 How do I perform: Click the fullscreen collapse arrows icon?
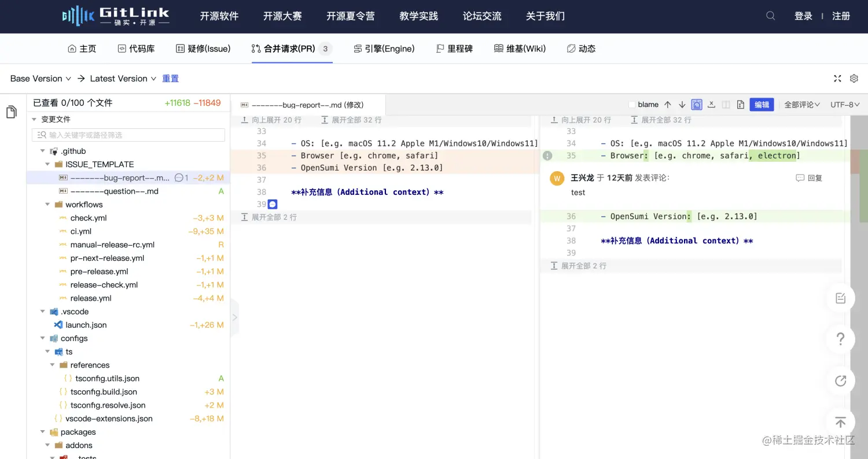point(837,79)
